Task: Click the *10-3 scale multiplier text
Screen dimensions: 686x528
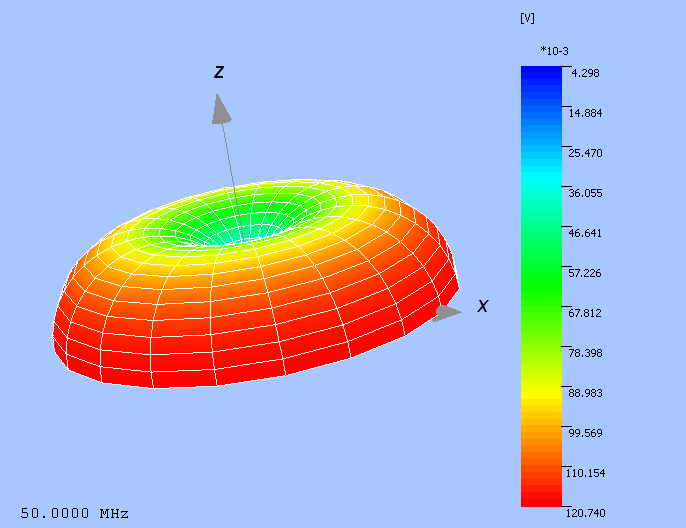Action: click(554, 51)
